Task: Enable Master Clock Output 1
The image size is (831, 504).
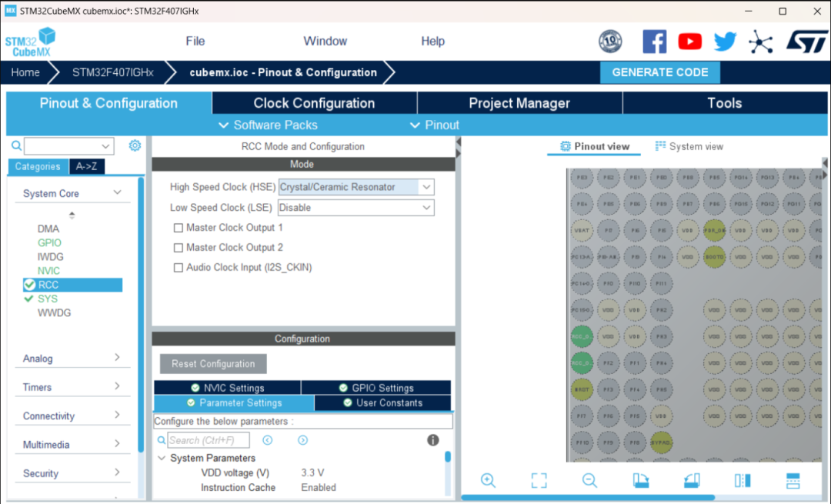Action: (179, 228)
